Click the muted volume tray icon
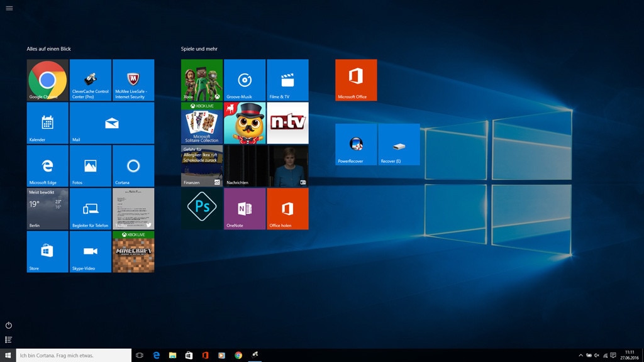This screenshot has height=362, width=644. 597,356
